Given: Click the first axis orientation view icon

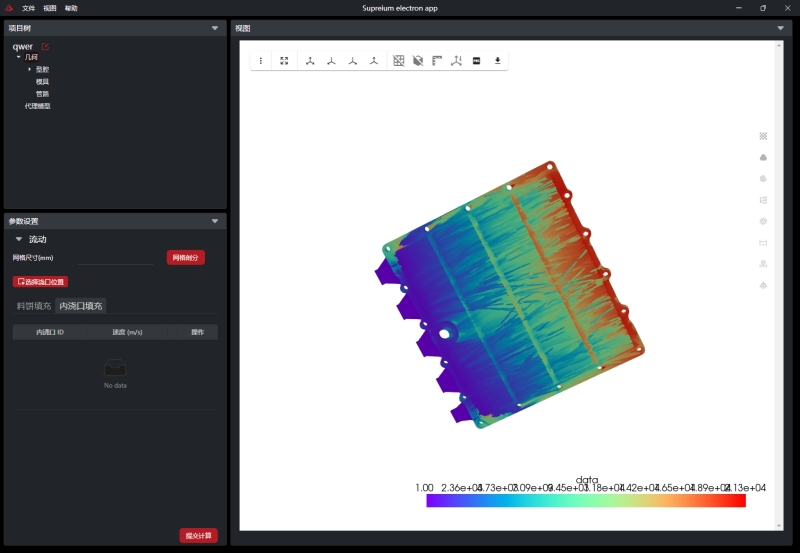Looking at the screenshot, I should (310, 61).
